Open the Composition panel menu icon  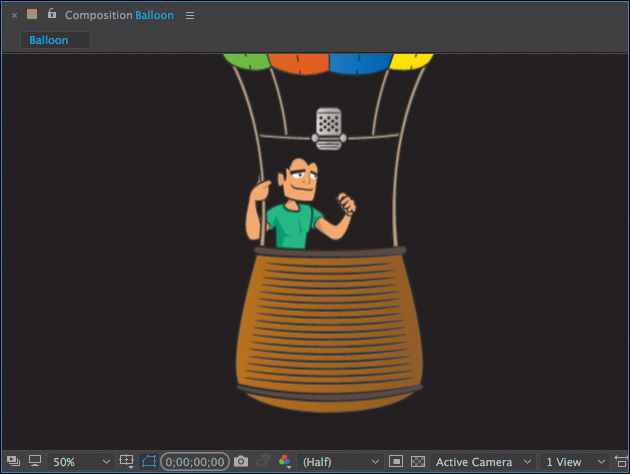[x=190, y=15]
